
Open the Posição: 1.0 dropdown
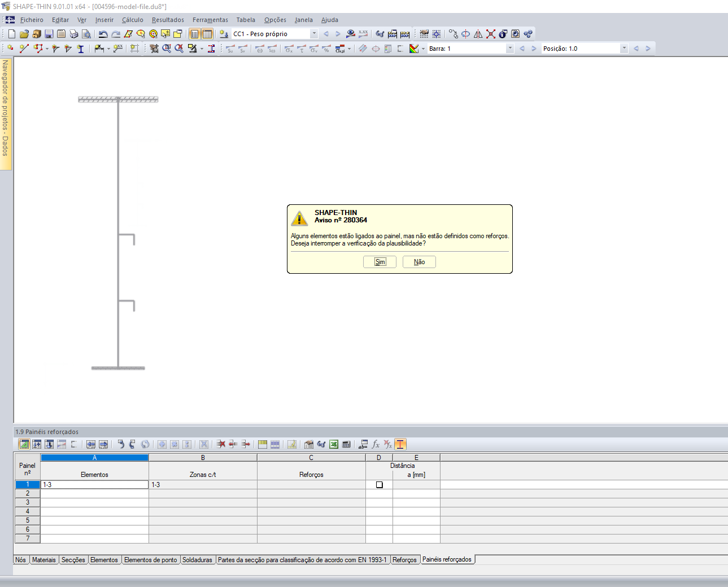point(624,49)
